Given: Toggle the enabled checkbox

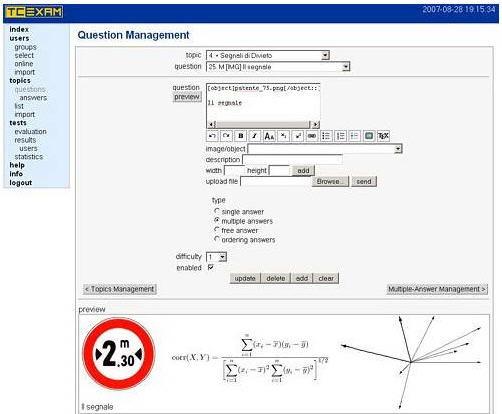Looking at the screenshot, I should click(x=210, y=267).
